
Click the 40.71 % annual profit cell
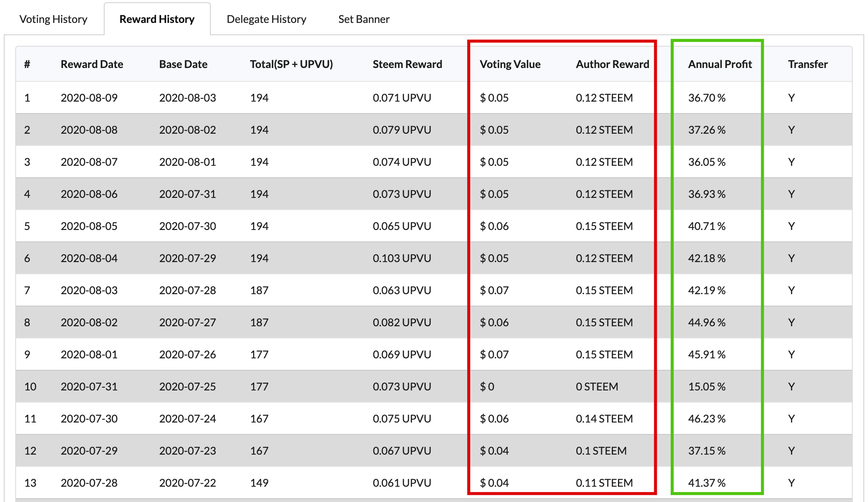[x=707, y=226]
